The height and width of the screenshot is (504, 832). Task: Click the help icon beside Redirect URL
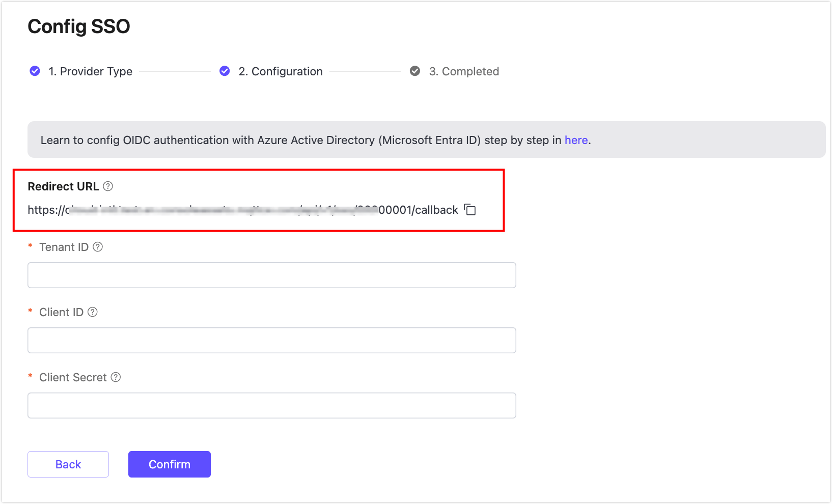pyautogui.click(x=108, y=186)
